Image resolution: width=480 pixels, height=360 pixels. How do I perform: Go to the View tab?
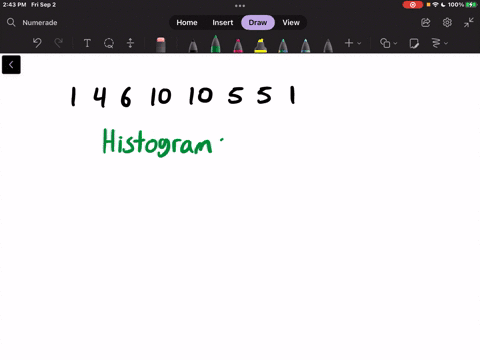tap(291, 23)
